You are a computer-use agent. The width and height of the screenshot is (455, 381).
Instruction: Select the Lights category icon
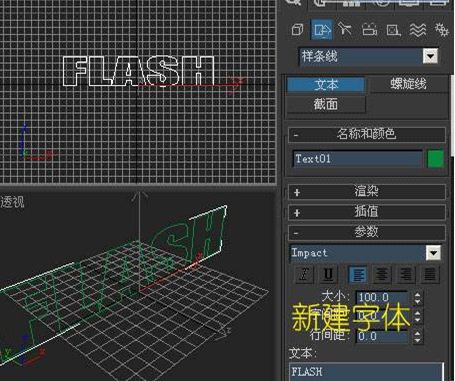point(345,30)
